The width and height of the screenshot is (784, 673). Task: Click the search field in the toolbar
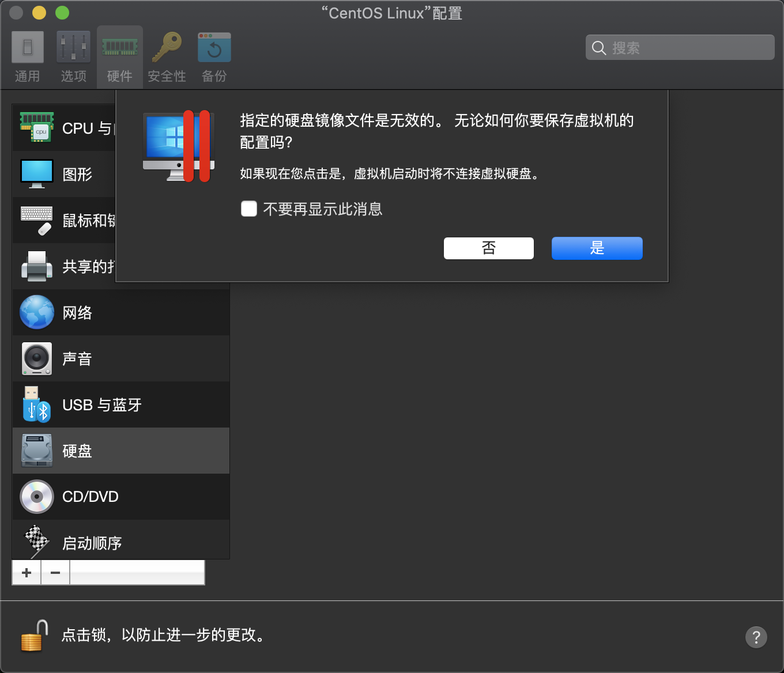pyautogui.click(x=680, y=47)
